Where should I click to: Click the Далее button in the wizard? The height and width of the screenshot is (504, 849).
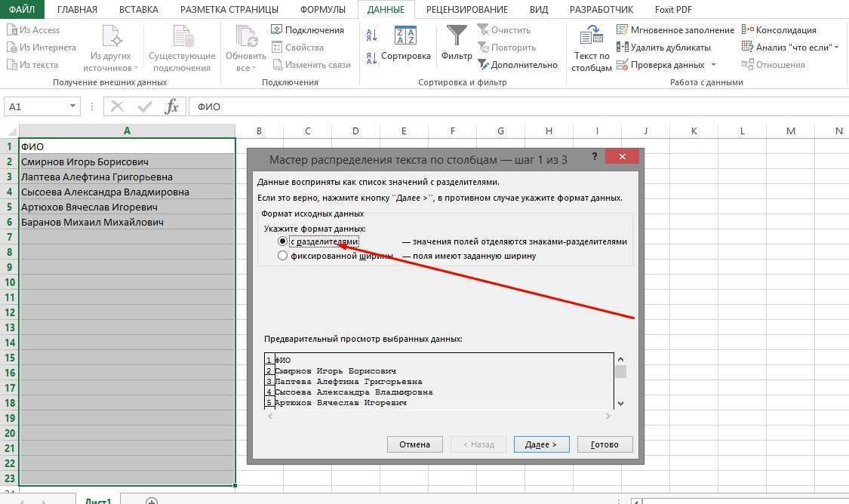click(x=541, y=444)
